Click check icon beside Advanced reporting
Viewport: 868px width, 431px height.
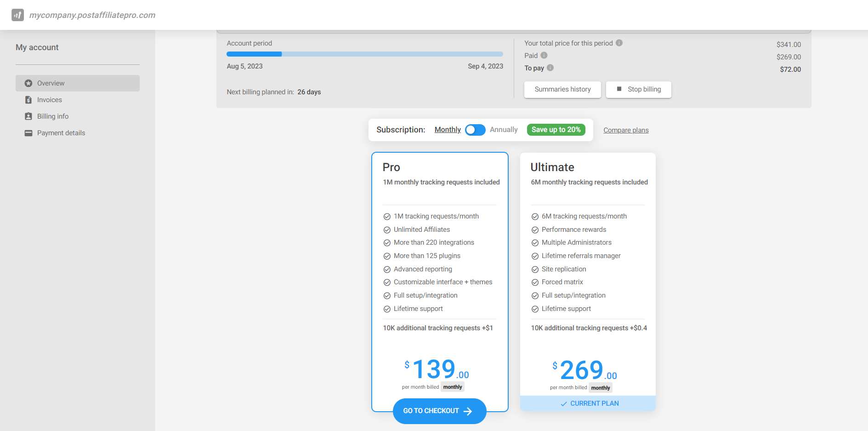[387, 270]
